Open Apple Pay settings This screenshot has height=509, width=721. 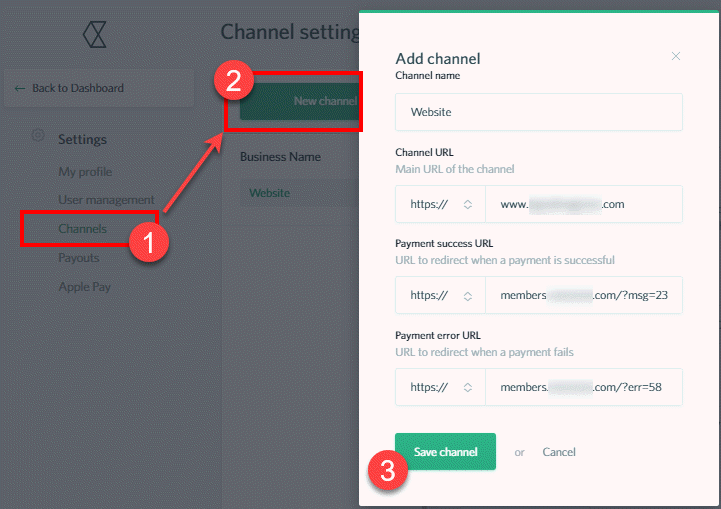pyautogui.click(x=84, y=287)
